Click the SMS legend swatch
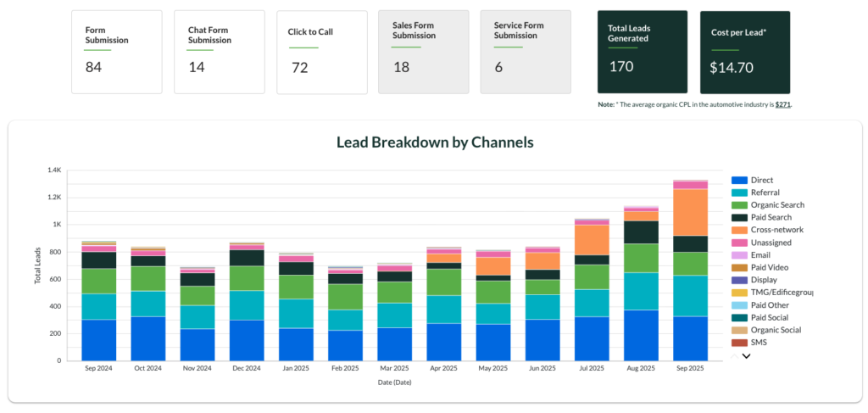The height and width of the screenshot is (413, 868). click(738, 343)
